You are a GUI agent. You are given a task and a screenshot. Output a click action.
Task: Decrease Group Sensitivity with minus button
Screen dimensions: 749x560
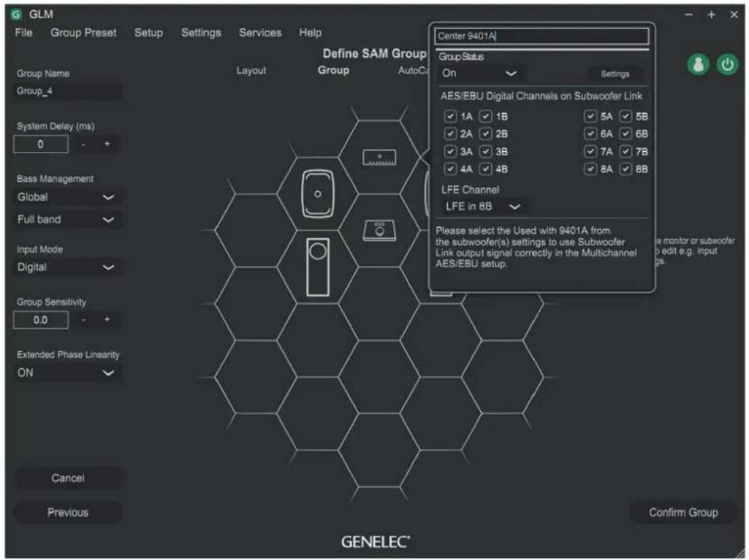[x=83, y=320]
